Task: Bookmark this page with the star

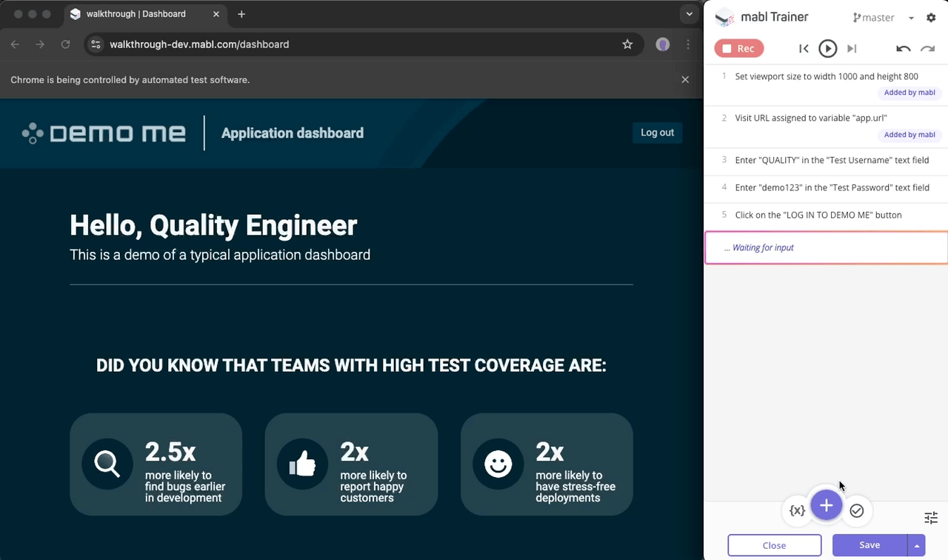Action: coord(627,44)
